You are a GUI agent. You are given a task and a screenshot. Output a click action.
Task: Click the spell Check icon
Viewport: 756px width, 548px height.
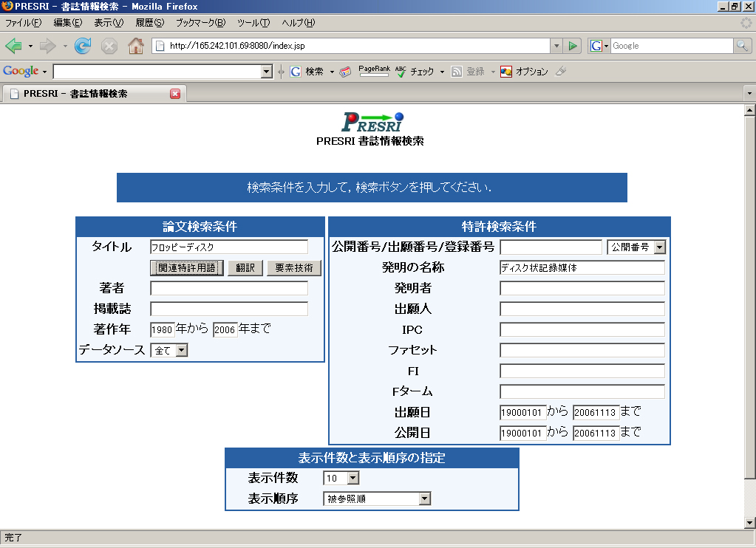401,72
